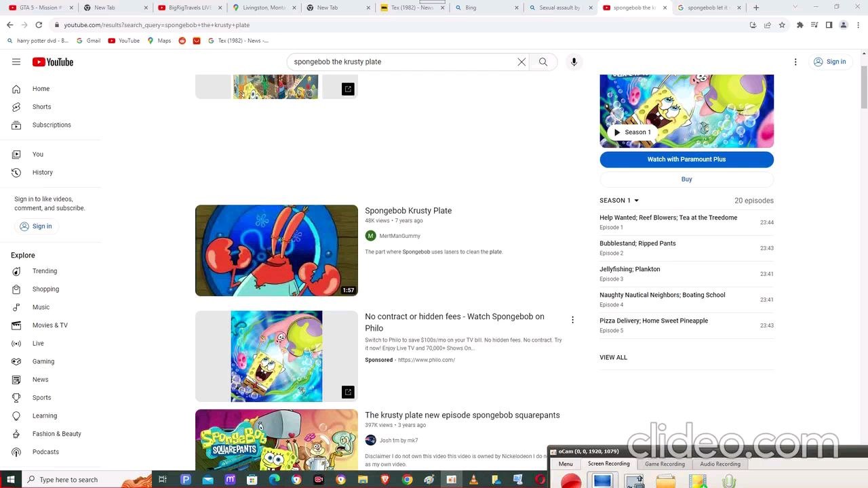Reload the page with browser refresh
Viewport: 868px width, 488px height.
(39, 25)
